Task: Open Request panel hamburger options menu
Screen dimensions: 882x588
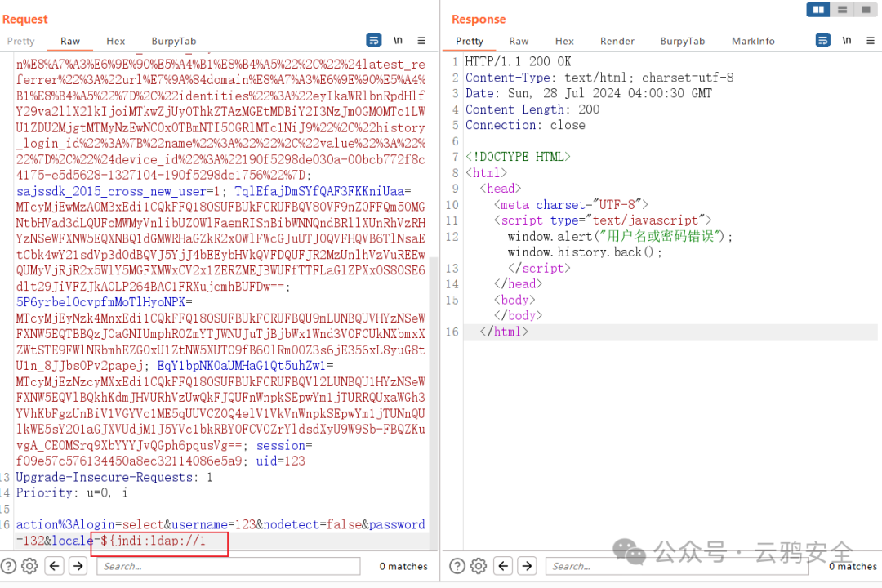Action: [x=421, y=41]
